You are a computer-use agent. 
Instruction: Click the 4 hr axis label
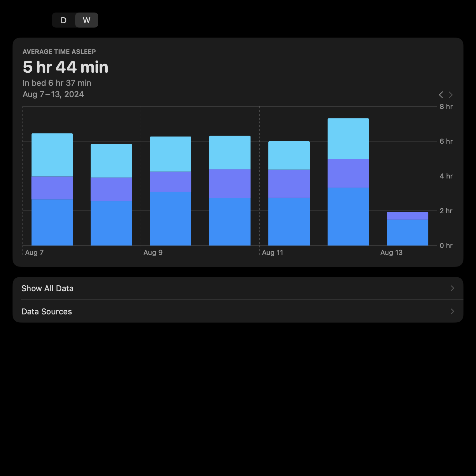click(446, 176)
